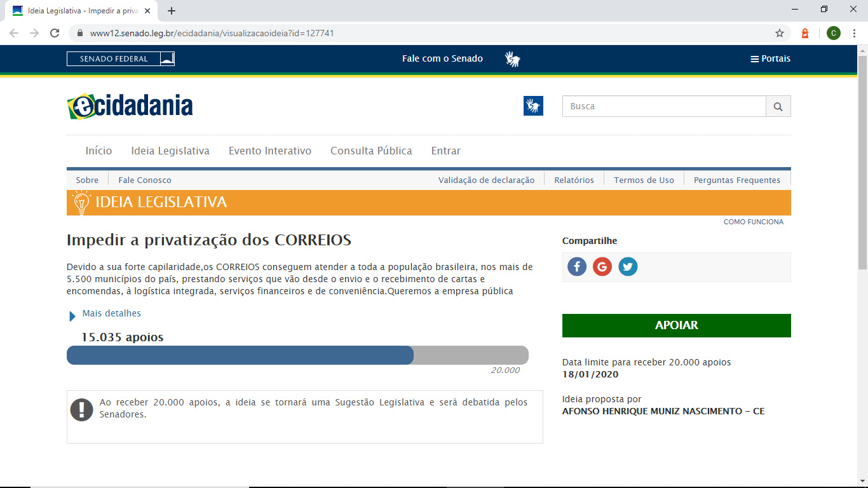Image resolution: width=868 pixels, height=488 pixels.
Task: Click the browser forward arrow
Action: pyautogui.click(x=34, y=33)
